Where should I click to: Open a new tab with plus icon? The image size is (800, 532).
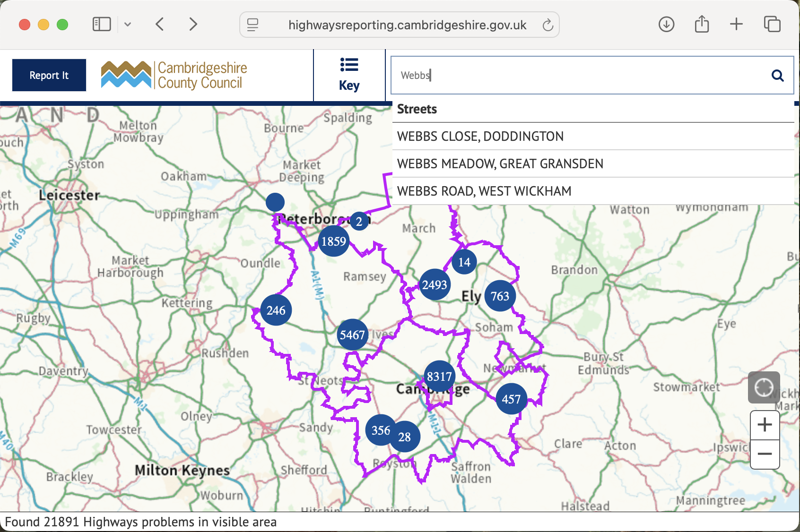tap(736, 24)
